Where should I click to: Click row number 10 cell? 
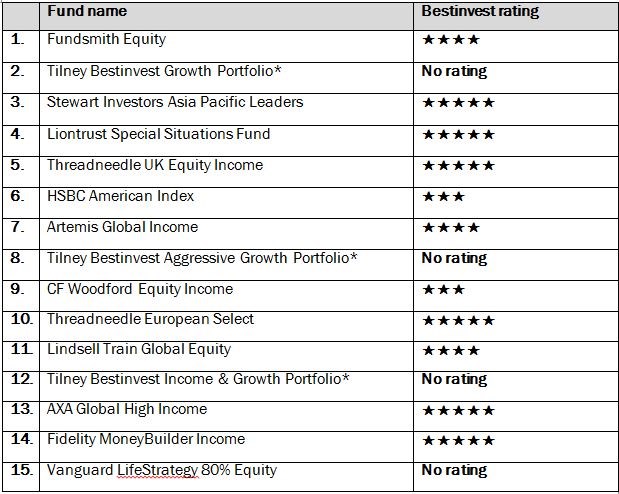[21, 327]
